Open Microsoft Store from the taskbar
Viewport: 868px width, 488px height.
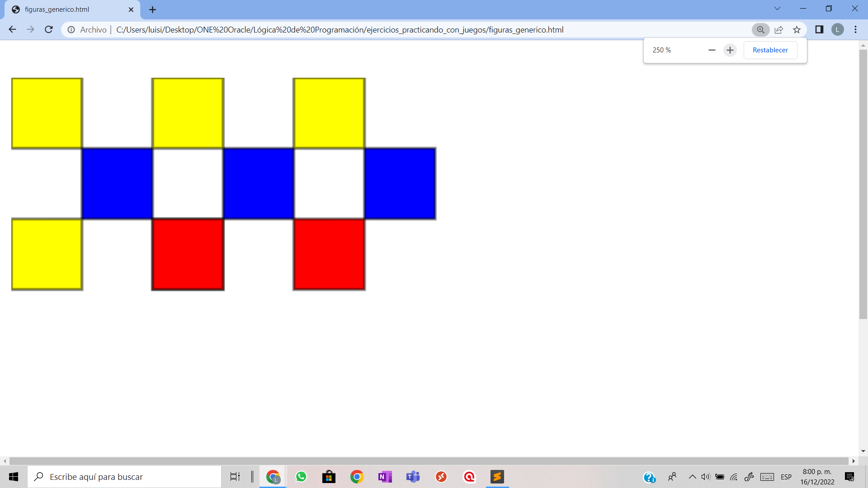(x=329, y=477)
